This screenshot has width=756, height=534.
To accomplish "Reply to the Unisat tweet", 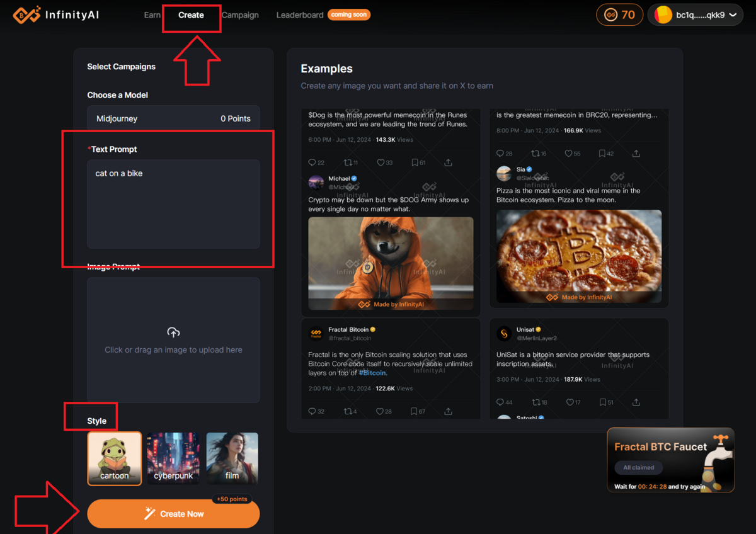I will (500, 402).
